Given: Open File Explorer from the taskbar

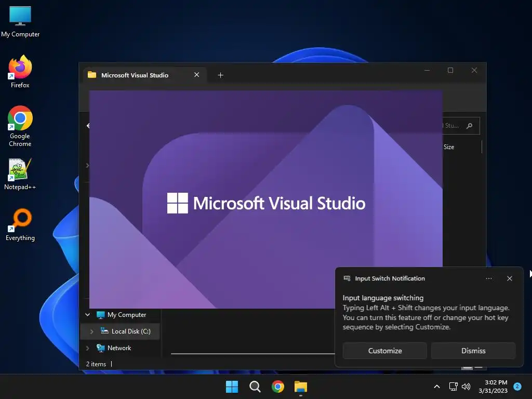Looking at the screenshot, I should coord(301,387).
